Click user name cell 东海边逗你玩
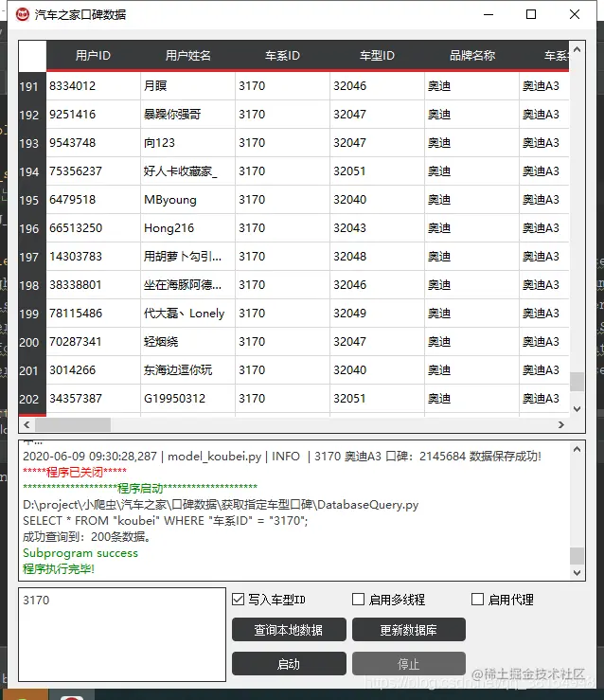The image size is (604, 700). pos(187,370)
